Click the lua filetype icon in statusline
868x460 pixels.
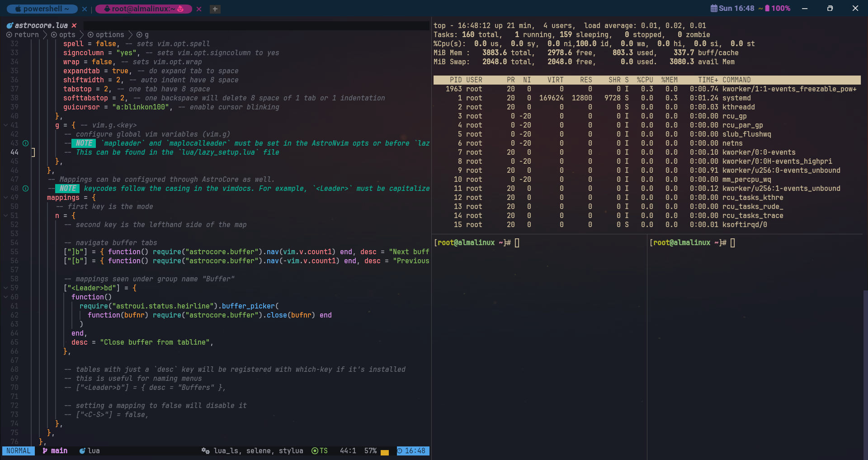pyautogui.click(x=82, y=451)
